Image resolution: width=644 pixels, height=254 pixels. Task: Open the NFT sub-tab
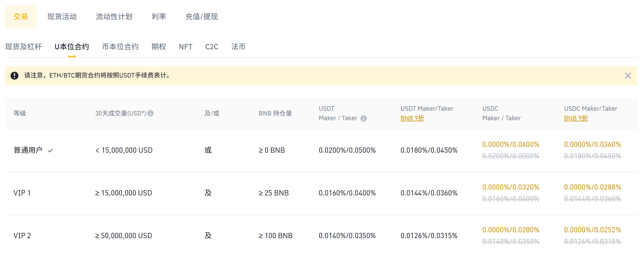pos(186,47)
